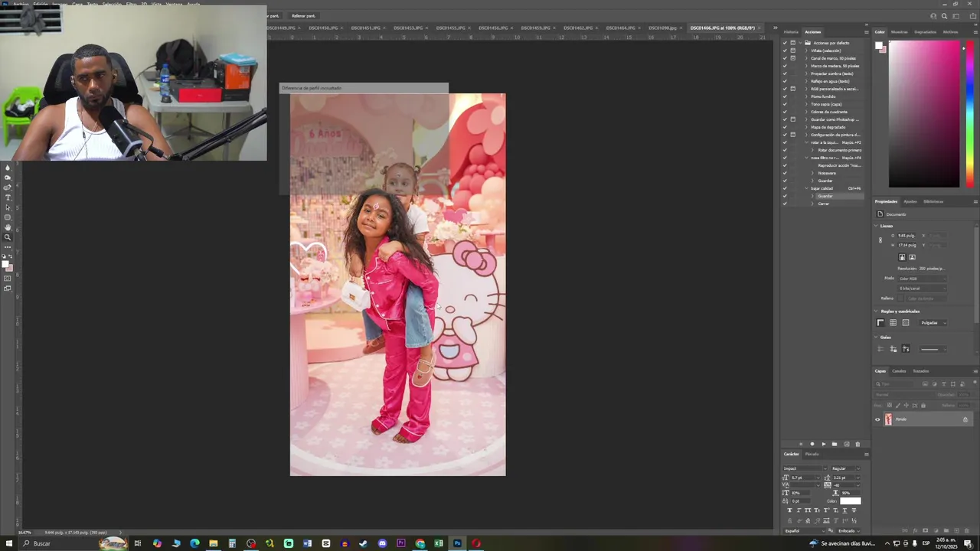Create a new action
Screen dimensions: 980x551
coord(846,444)
